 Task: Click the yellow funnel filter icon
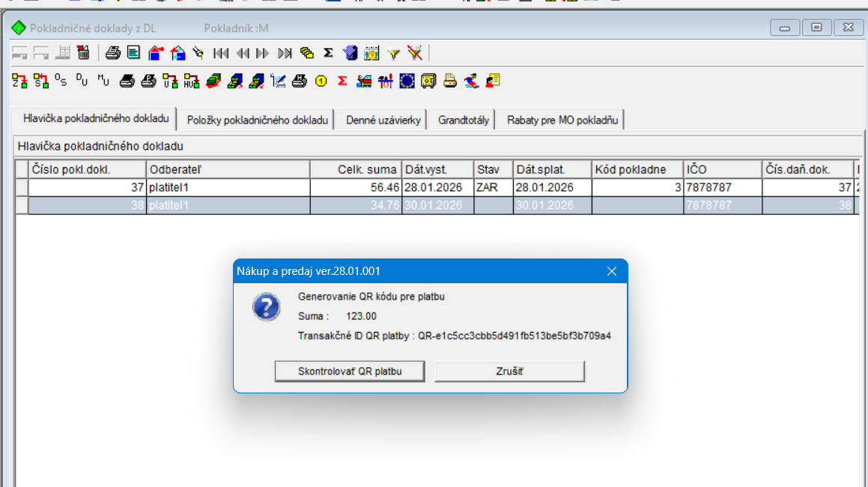394,53
